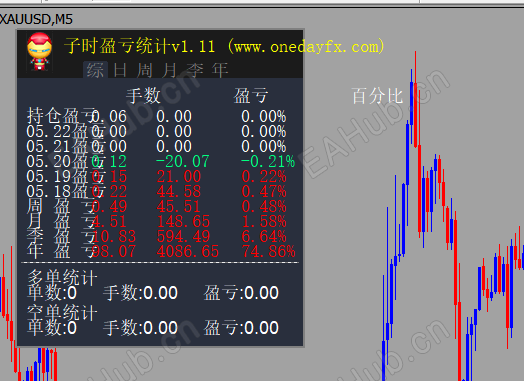
Task: Click the 44.58 profit value
Action: click(x=179, y=192)
